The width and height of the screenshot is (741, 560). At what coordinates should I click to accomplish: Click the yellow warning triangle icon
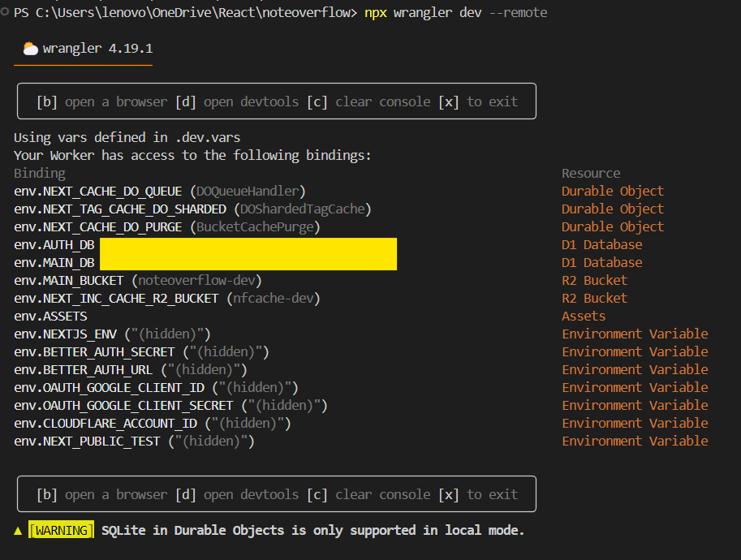[x=18, y=531]
